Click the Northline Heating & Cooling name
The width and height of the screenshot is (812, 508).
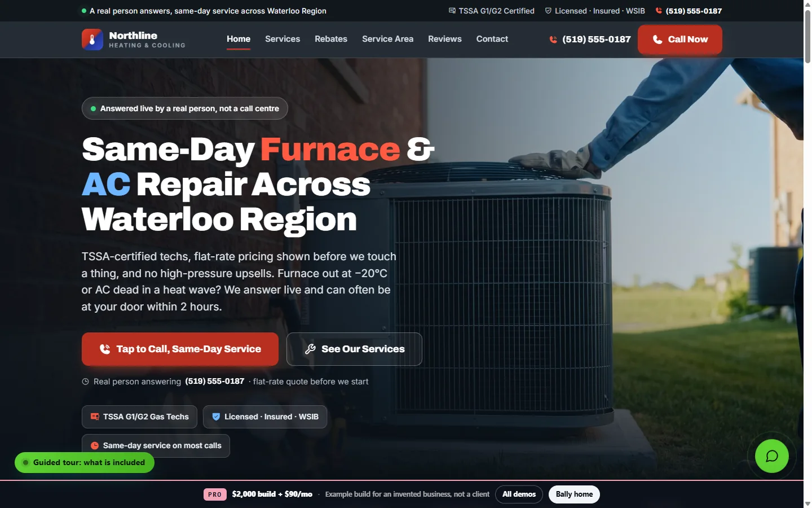tap(147, 40)
